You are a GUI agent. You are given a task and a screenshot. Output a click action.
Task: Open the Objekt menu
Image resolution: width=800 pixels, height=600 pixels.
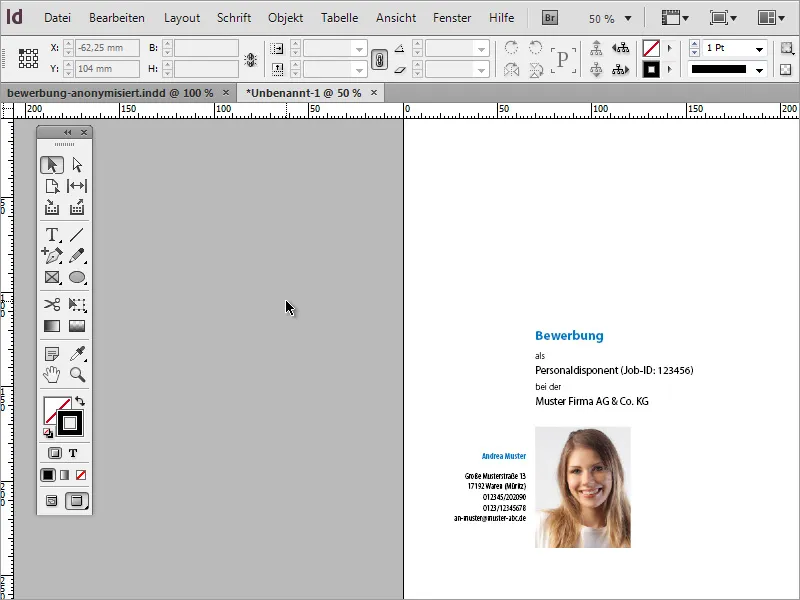coord(285,18)
